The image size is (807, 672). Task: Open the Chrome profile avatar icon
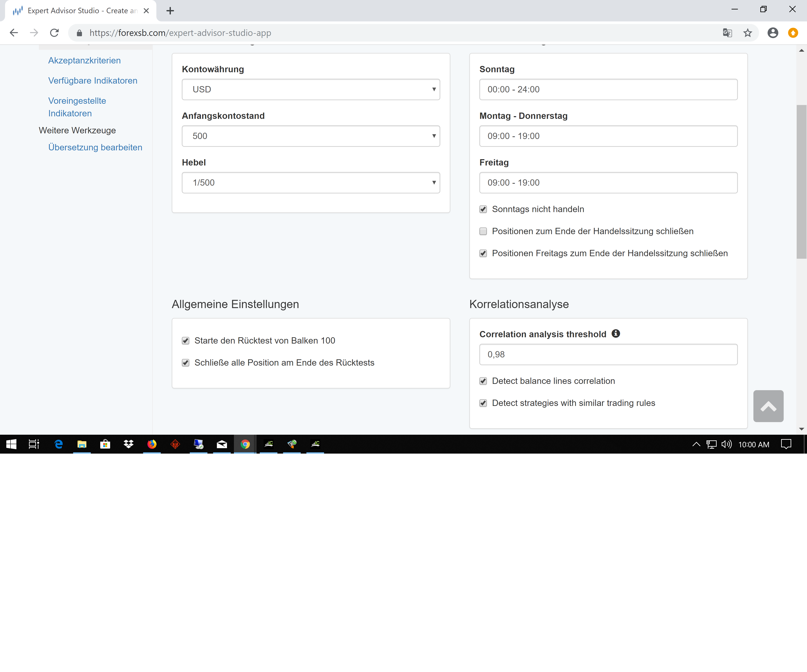[x=772, y=33]
